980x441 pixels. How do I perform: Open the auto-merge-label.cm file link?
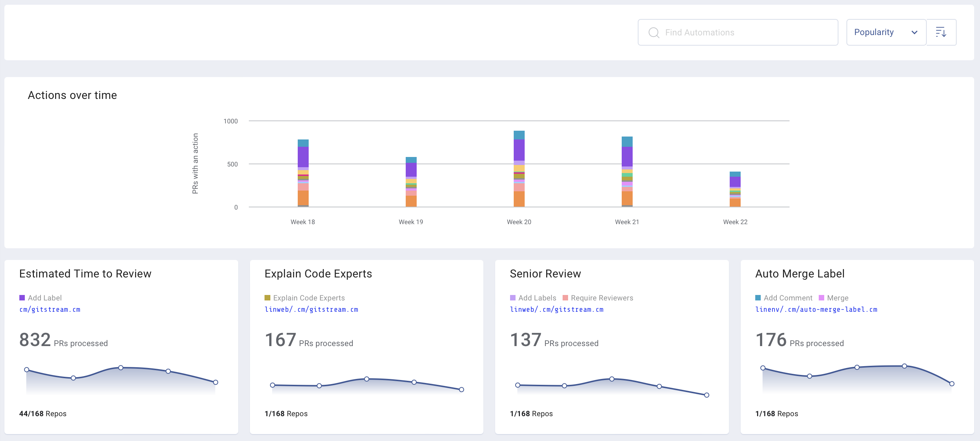[x=816, y=309]
